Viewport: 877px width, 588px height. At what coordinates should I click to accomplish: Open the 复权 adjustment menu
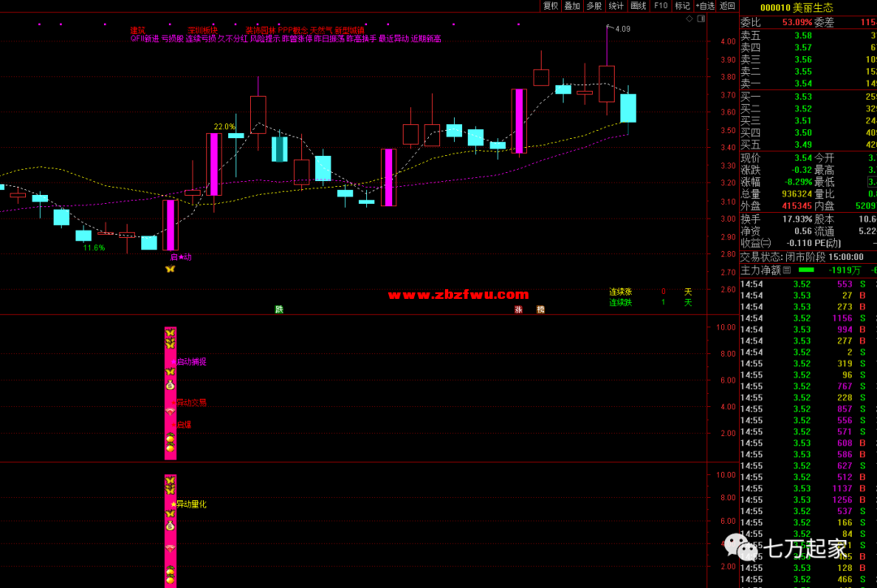(551, 6)
